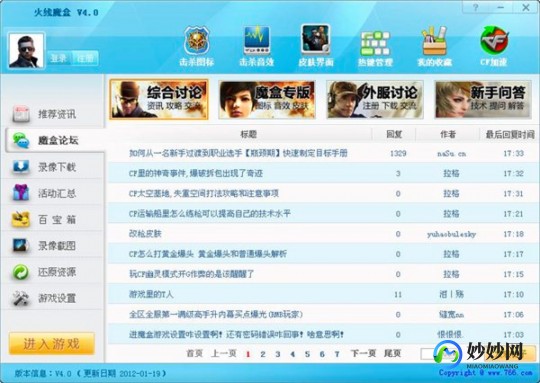540x383 pixels.
Task: Open thread 玩CF幽灵模式开G作弊的
Action: tap(191, 274)
